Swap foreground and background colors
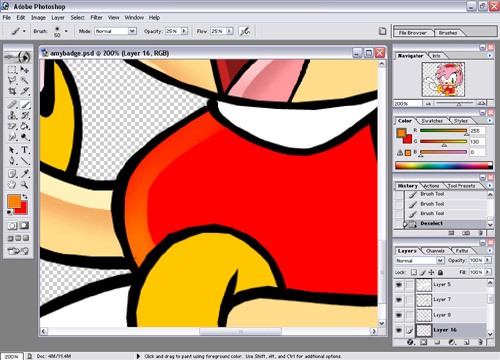 click(x=25, y=197)
